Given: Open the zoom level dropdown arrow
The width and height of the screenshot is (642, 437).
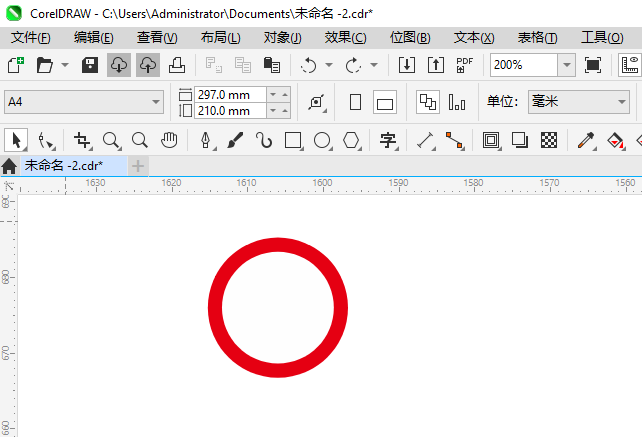Looking at the screenshot, I should [x=567, y=65].
